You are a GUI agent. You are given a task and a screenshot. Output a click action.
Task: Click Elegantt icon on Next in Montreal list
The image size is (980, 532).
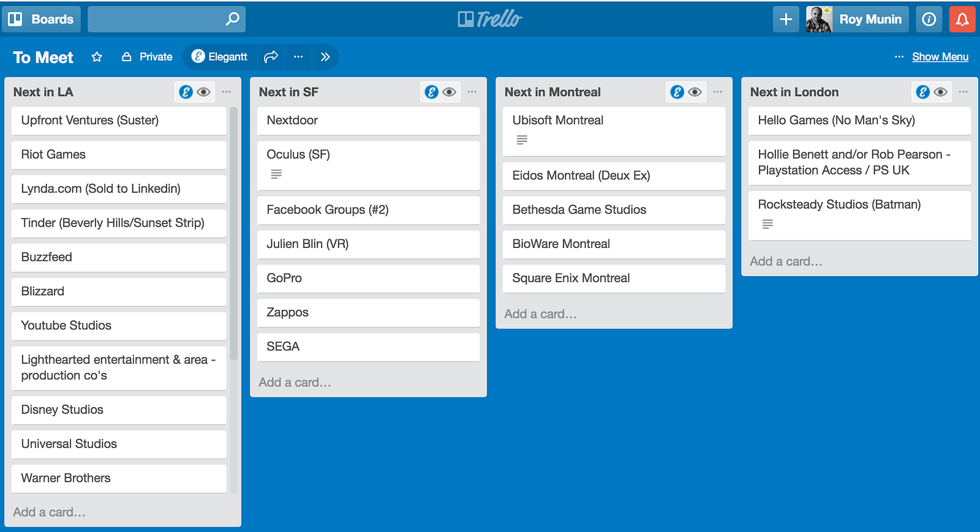(677, 92)
